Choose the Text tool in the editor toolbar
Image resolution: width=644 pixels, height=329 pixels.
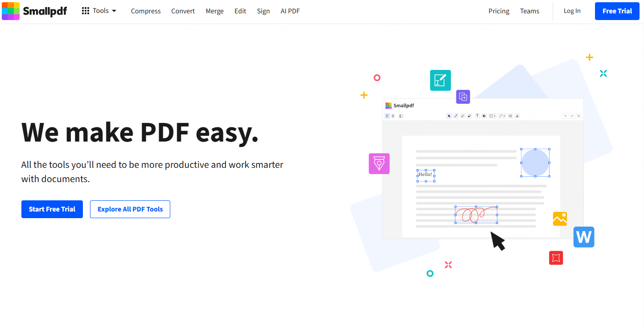click(477, 116)
